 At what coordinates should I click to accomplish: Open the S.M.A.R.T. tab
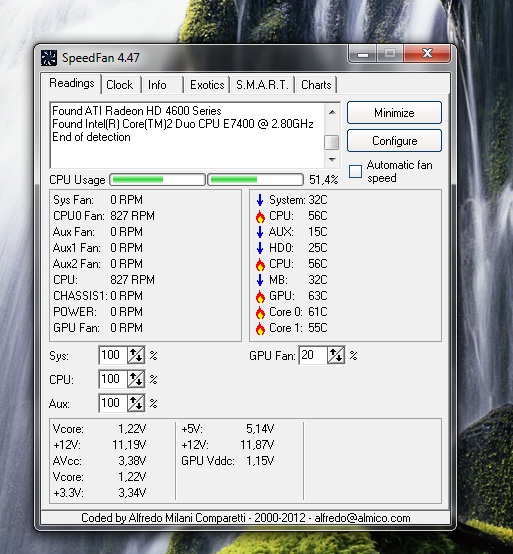[x=262, y=85]
